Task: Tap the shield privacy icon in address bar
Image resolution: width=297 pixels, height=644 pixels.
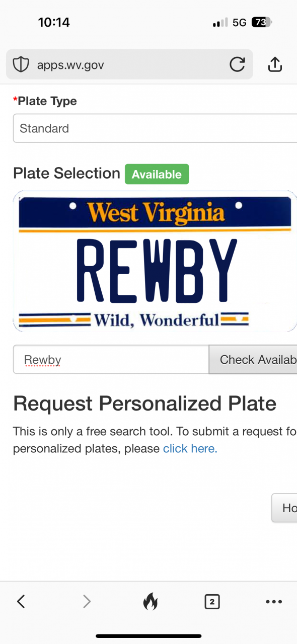Action: 21,64
